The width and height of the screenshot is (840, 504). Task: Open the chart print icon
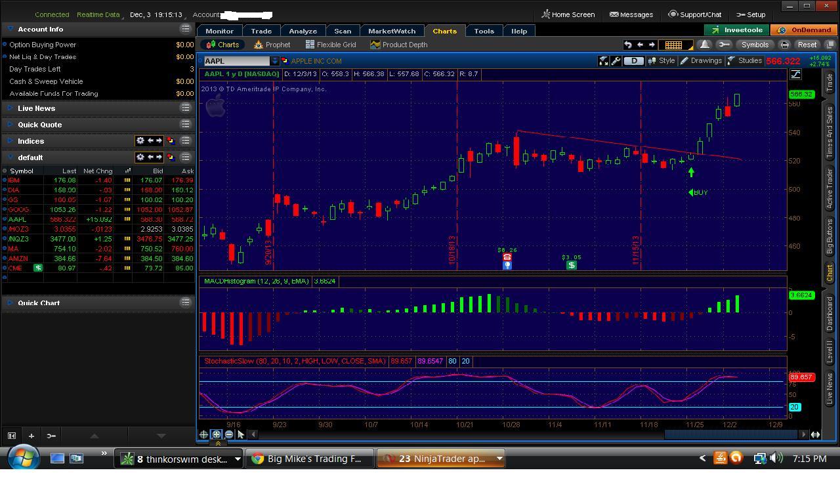[x=784, y=45]
